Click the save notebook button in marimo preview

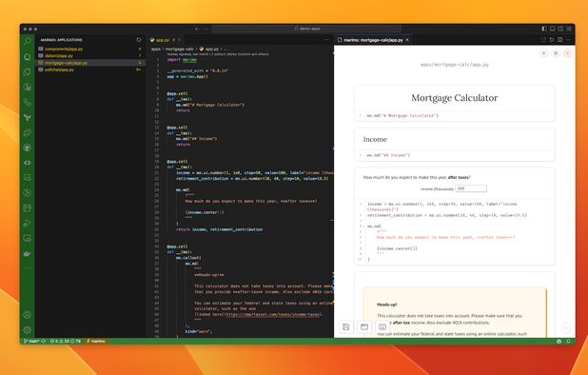345,327
